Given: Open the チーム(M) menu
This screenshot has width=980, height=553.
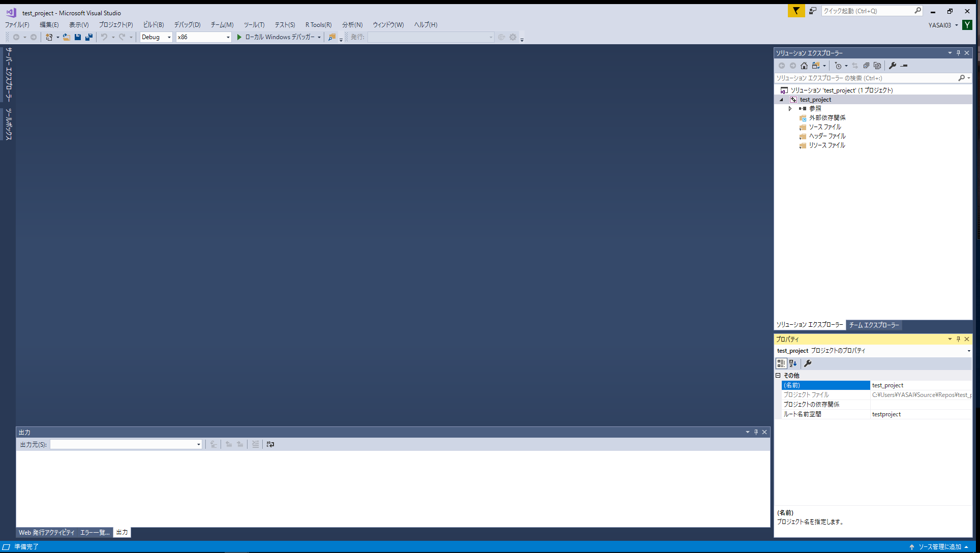Looking at the screenshot, I should (x=222, y=25).
